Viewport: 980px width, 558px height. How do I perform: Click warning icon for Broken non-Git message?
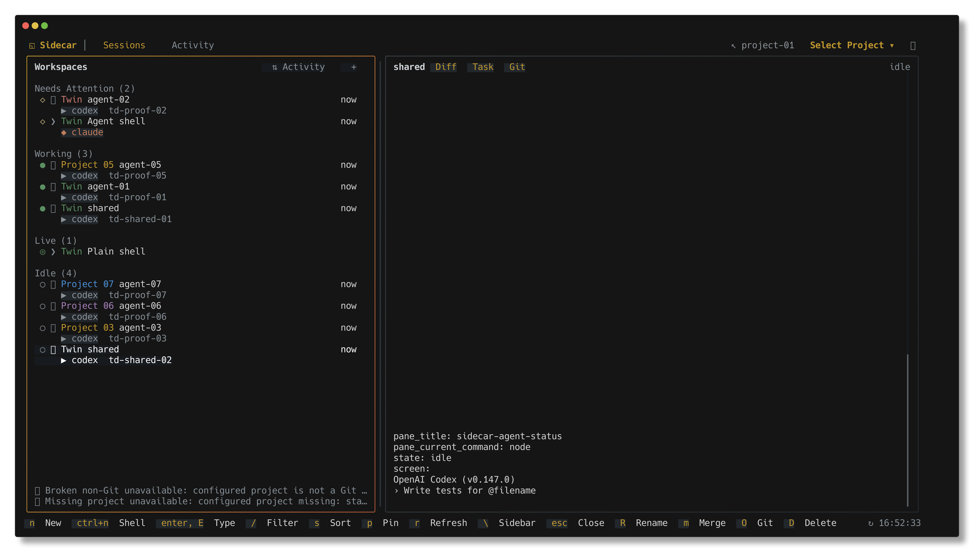(37, 491)
